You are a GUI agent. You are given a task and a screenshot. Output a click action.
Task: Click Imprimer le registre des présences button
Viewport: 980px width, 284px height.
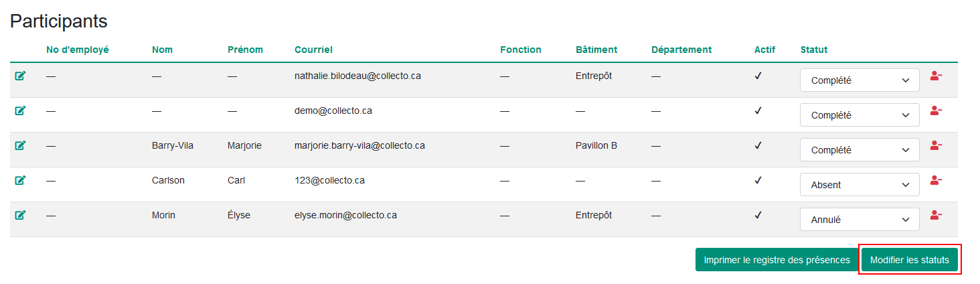tap(777, 260)
